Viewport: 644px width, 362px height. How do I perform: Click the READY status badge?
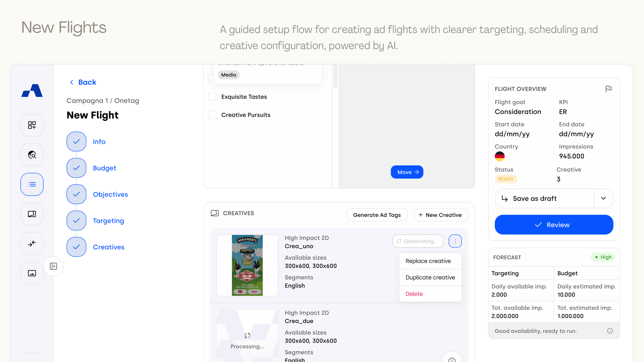(x=506, y=179)
